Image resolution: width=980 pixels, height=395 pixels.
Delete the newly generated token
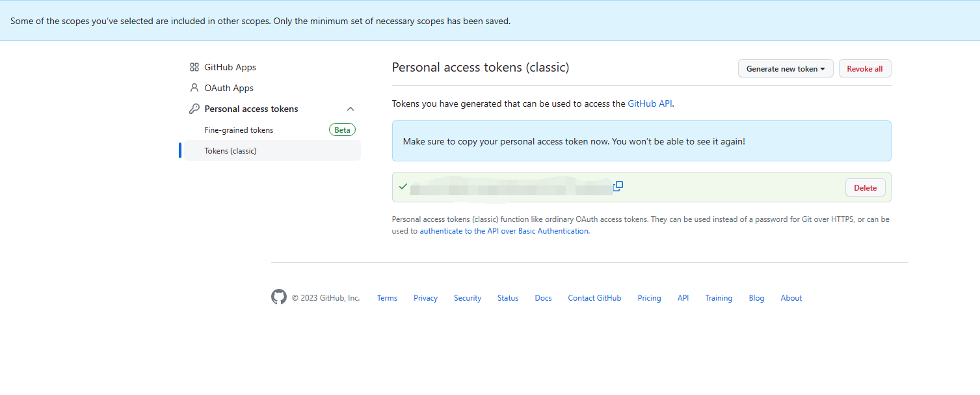click(x=865, y=187)
